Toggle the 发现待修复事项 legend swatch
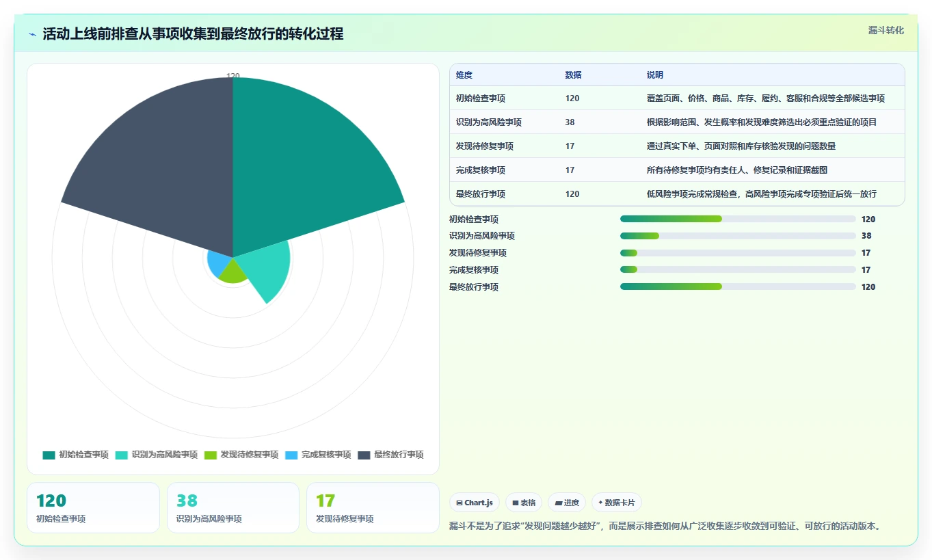932x560 pixels. pos(210,455)
